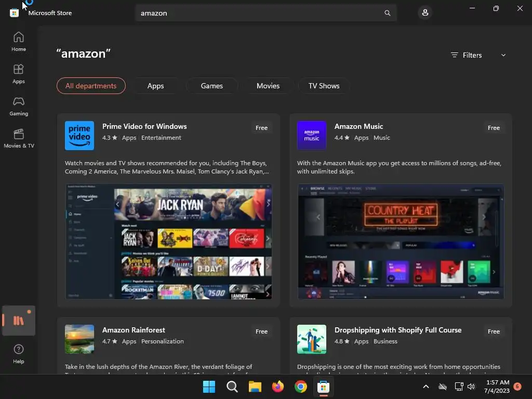Screen dimensions: 532x399
Task: Open the volume speaker icon in tray
Action: (471, 387)
